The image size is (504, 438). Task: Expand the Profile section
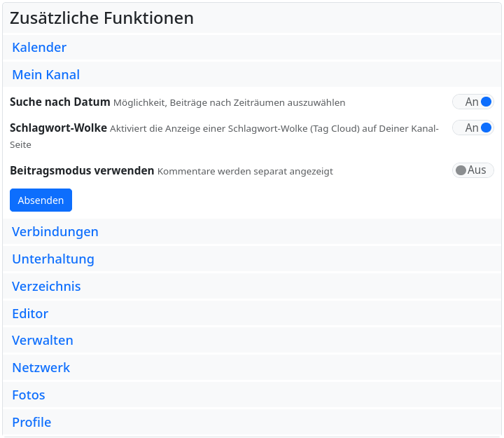tap(31, 423)
